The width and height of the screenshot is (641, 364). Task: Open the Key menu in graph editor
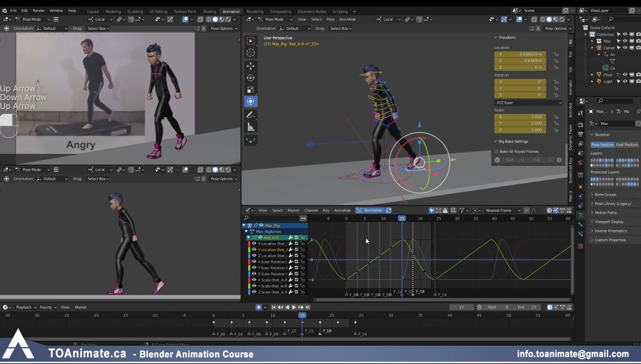[x=326, y=211]
